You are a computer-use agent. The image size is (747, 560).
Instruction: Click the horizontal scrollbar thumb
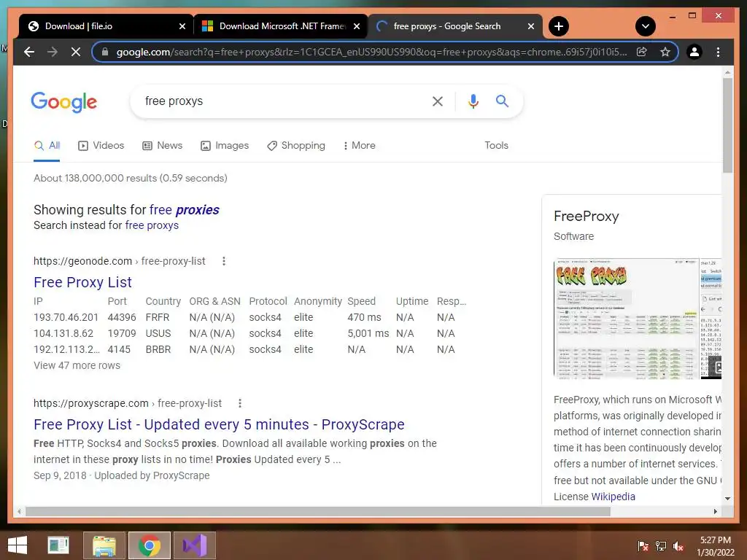pos(318,511)
